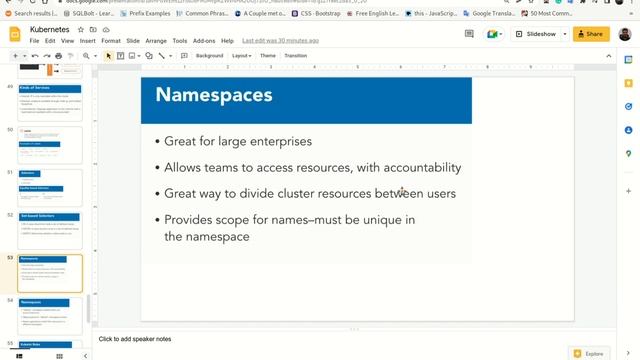
Task: Open the Tools menu
Action: click(x=180, y=41)
